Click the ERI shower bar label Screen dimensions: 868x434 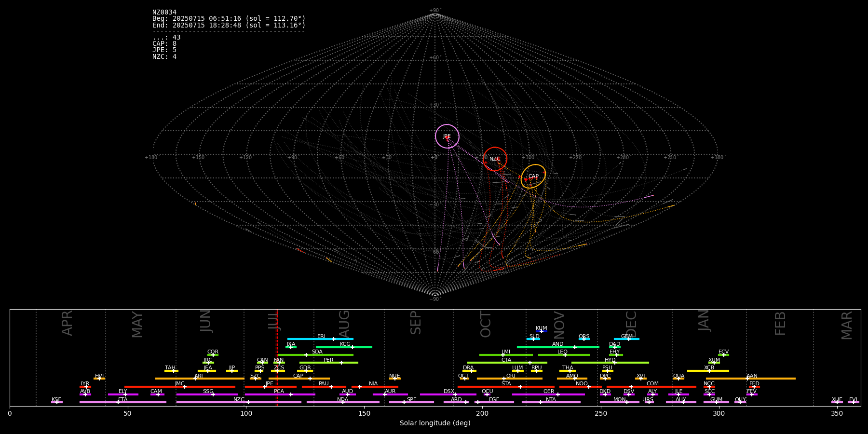coord(322,337)
